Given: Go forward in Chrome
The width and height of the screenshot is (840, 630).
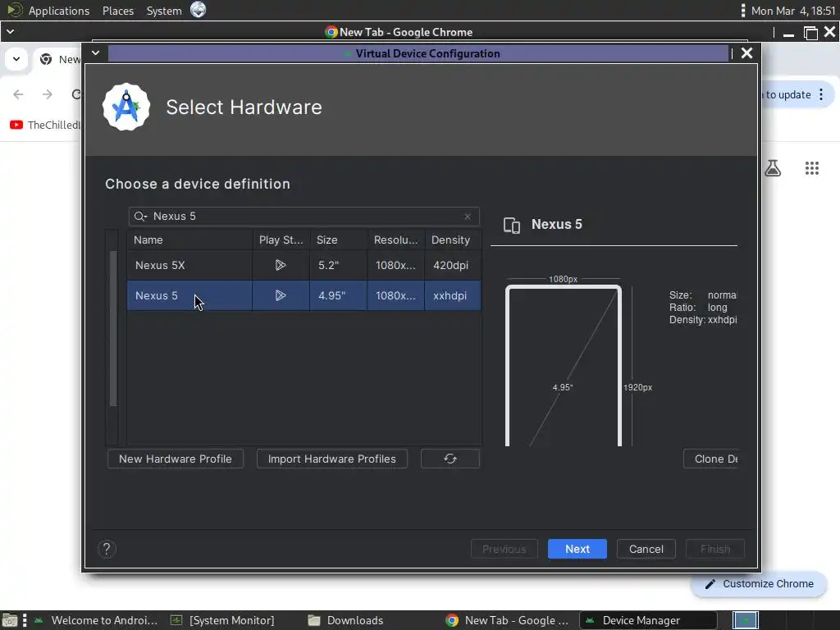Looking at the screenshot, I should click(x=48, y=94).
